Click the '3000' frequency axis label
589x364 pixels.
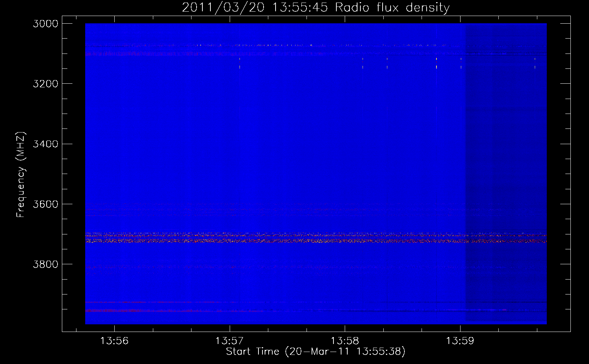click(46, 24)
